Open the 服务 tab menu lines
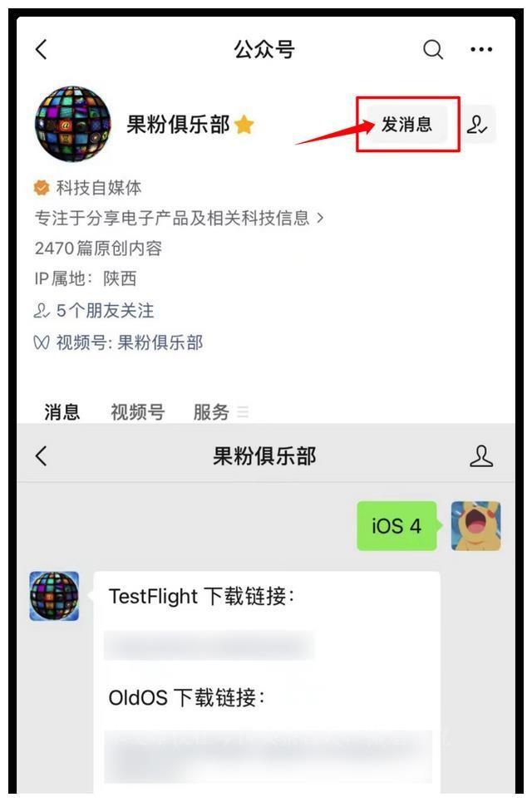Image resolution: width=532 pixels, height=802 pixels. coord(243,411)
